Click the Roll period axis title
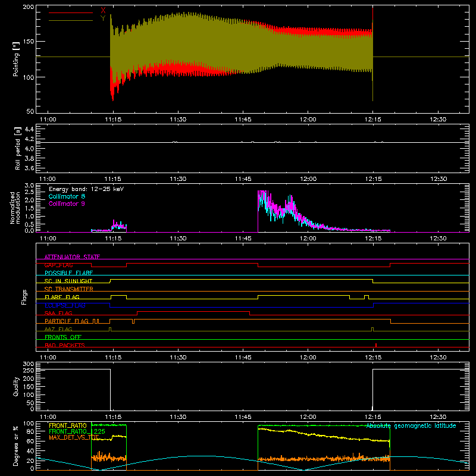 click(18, 149)
